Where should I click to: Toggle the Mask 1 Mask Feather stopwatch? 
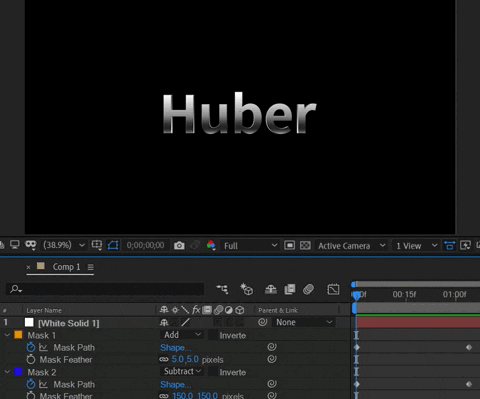coord(31,359)
